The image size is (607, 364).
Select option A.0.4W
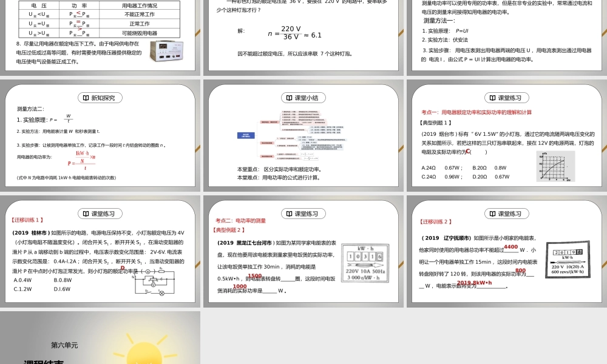click(22, 280)
